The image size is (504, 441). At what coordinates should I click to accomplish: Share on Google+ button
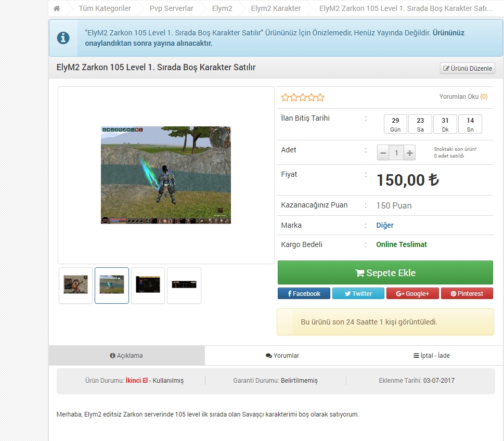412,293
